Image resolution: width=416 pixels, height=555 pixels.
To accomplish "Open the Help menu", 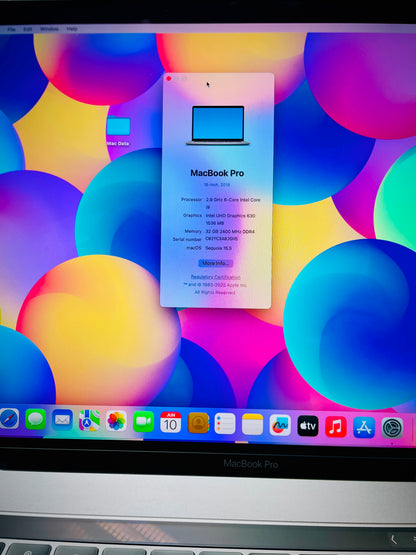I will pos(72,29).
